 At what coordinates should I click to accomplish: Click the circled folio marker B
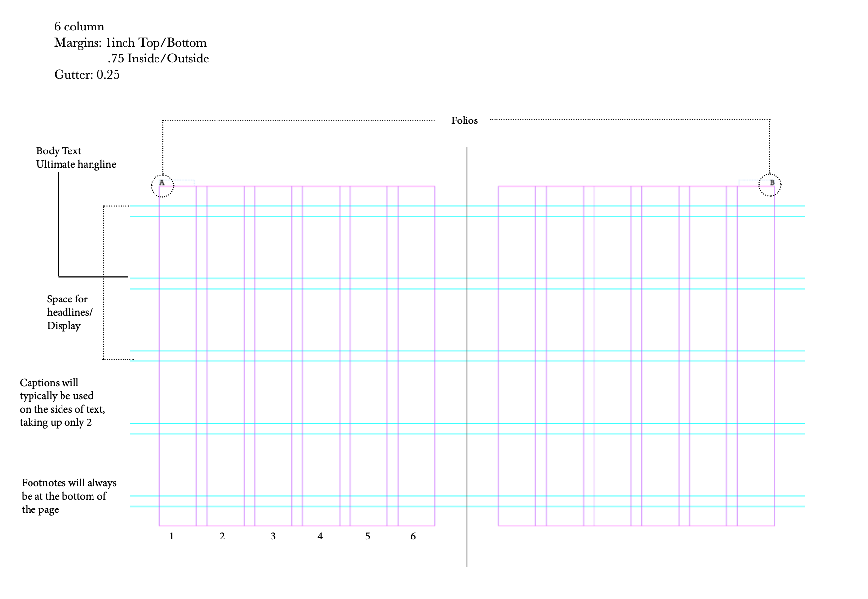770,184
